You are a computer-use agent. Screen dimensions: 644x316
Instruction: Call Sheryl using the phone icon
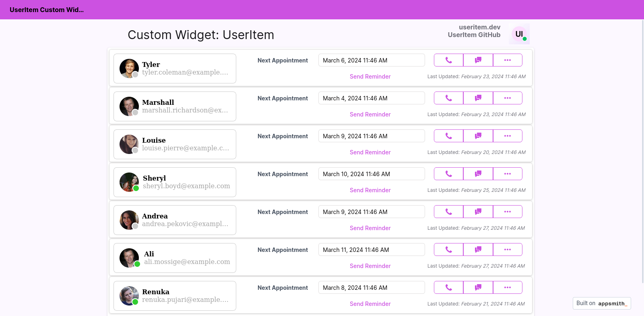click(448, 174)
